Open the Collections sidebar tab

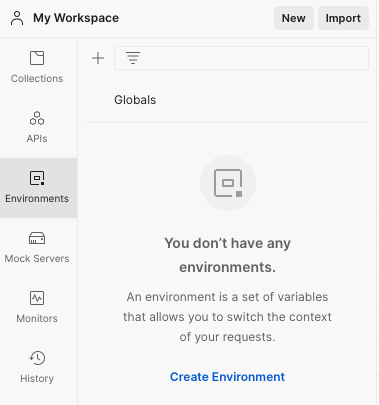pyautogui.click(x=37, y=68)
